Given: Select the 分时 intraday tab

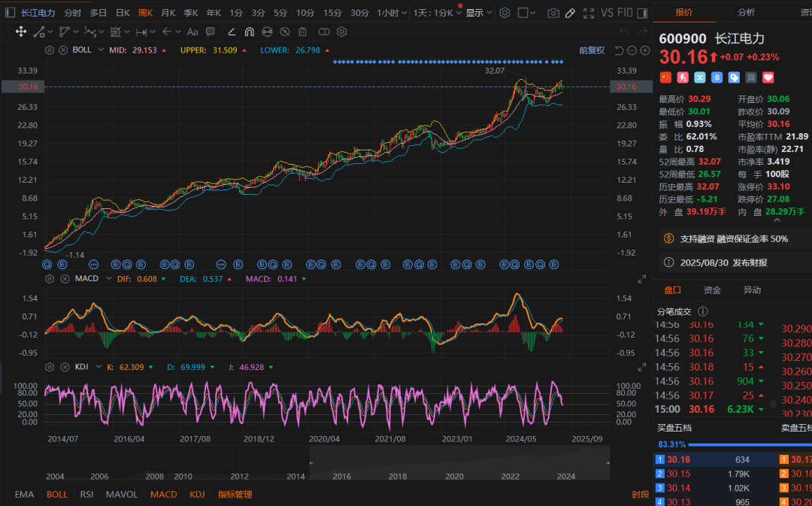Looking at the screenshot, I should point(72,13).
